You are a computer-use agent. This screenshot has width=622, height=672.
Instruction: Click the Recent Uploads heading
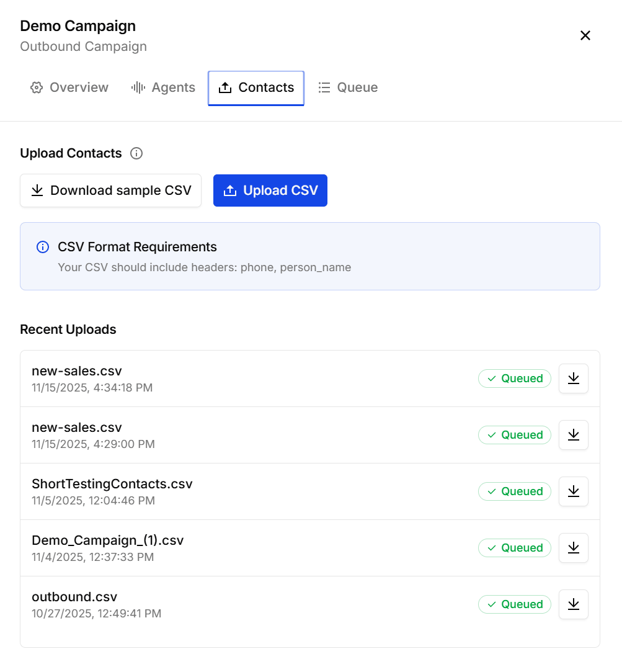[x=68, y=329]
